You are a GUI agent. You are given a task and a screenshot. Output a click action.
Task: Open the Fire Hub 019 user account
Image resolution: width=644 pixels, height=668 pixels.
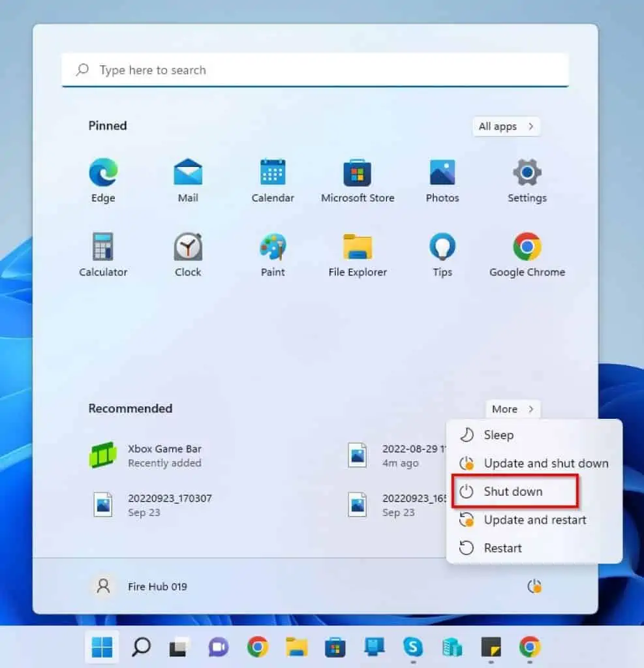[139, 586]
